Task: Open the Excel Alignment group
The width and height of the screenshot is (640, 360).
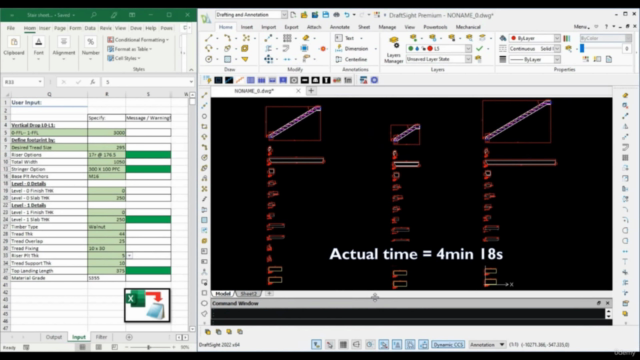Action: point(64,48)
